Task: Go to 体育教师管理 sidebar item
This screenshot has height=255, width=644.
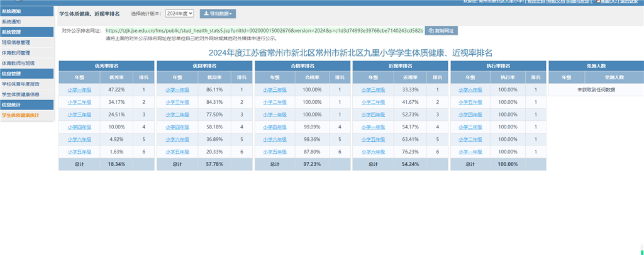Action: [16, 53]
